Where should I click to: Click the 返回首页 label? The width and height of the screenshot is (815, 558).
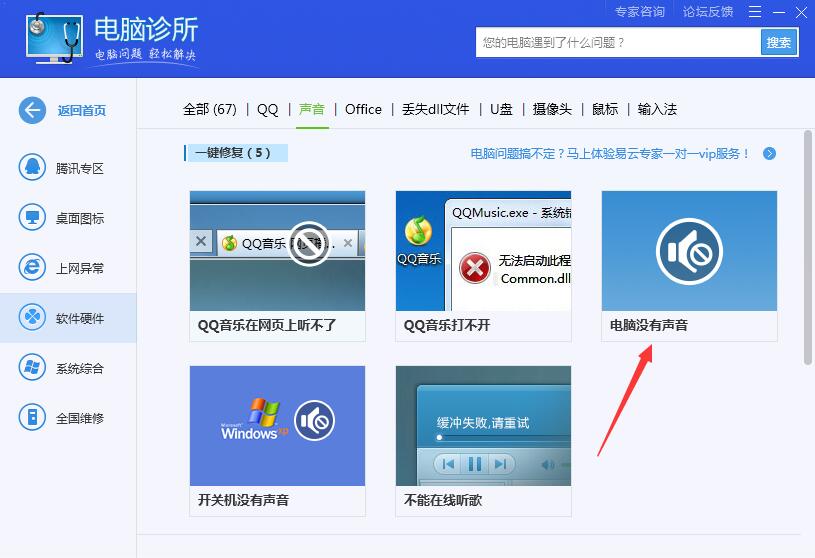pyautogui.click(x=82, y=111)
